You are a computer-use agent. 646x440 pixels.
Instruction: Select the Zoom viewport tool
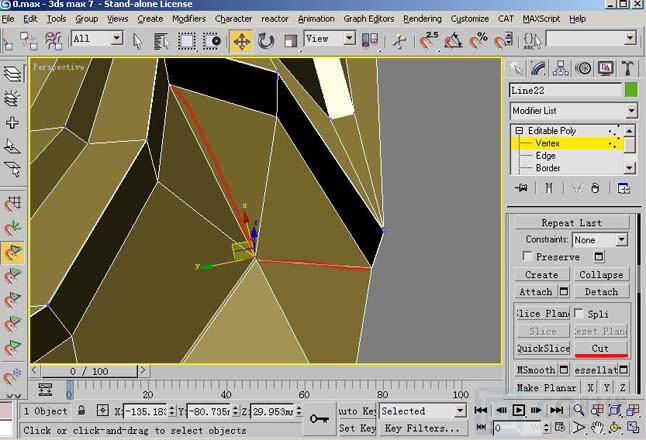click(579, 410)
